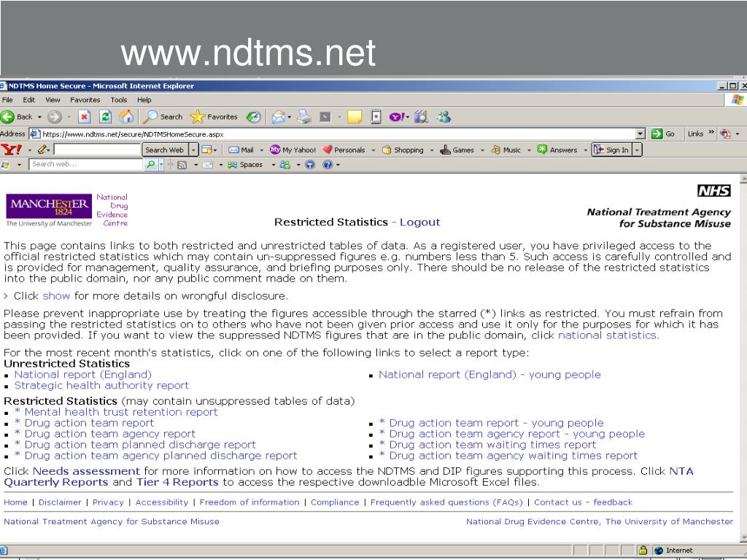Open Answers toolbar button
The image size is (747, 560).
pyautogui.click(x=557, y=150)
